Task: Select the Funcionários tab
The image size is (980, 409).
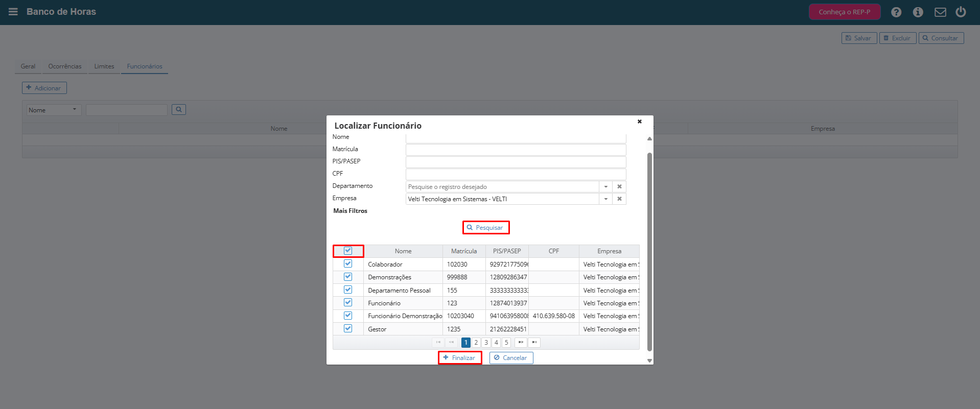Action: [145, 66]
